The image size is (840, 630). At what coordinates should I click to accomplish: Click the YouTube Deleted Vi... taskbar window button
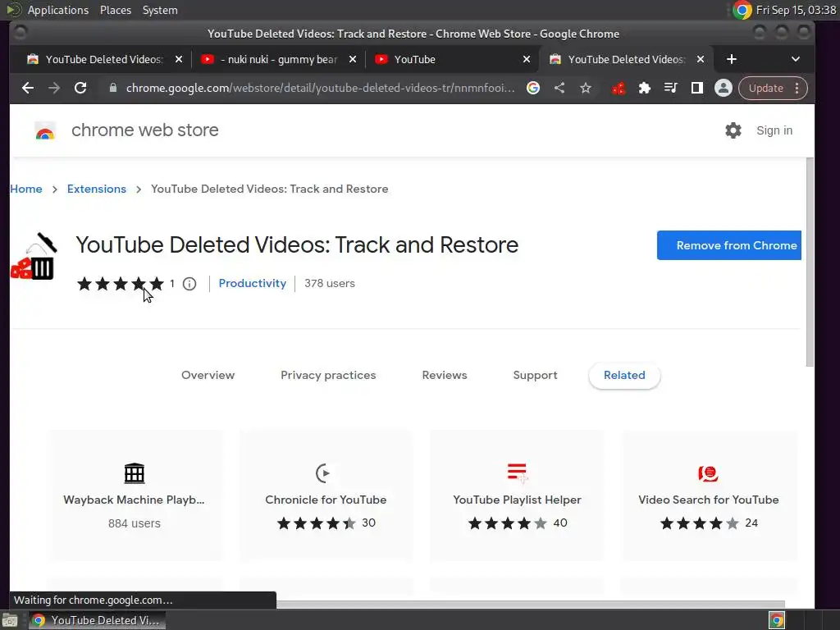pos(97,620)
